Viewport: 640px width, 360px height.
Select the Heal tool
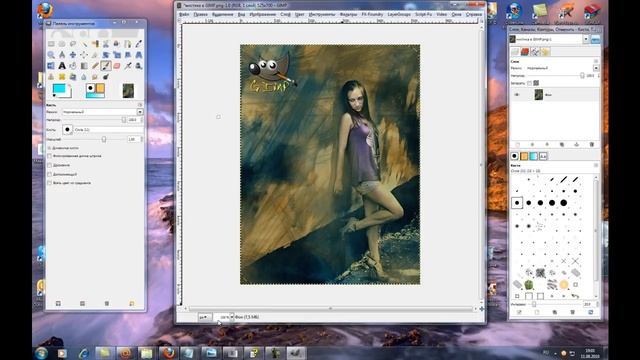point(62,77)
